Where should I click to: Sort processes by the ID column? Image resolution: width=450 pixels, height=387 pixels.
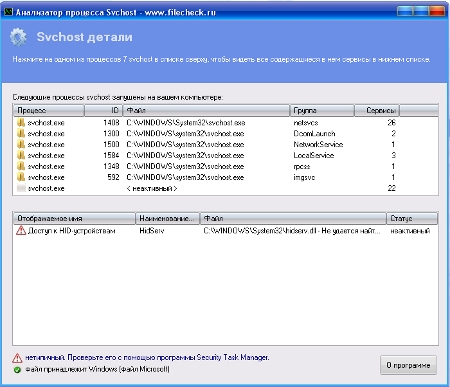(x=104, y=110)
